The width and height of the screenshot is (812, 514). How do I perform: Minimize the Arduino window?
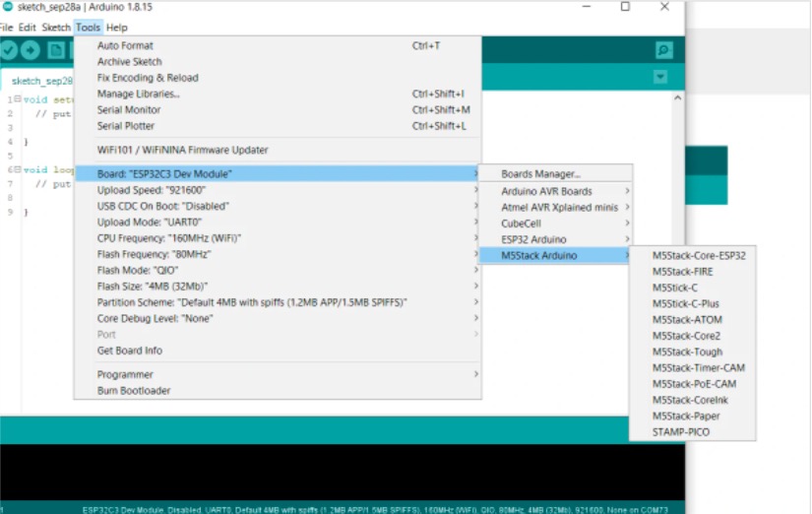point(587,7)
